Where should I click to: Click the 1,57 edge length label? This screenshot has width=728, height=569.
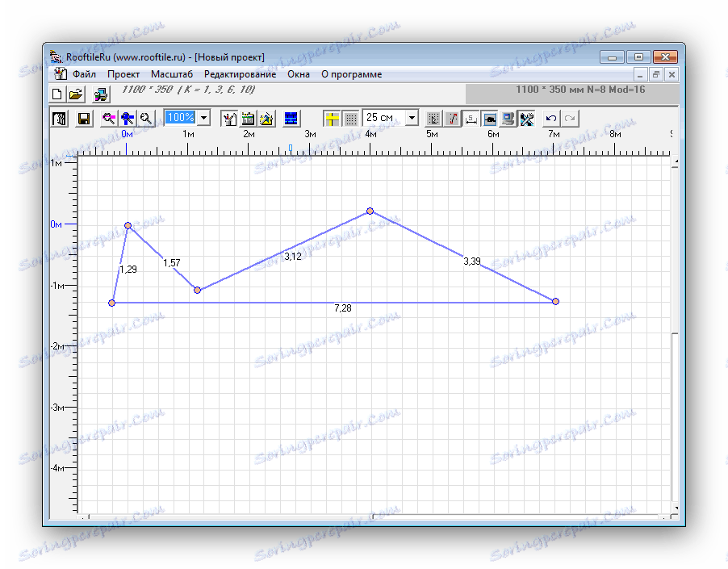tap(172, 263)
